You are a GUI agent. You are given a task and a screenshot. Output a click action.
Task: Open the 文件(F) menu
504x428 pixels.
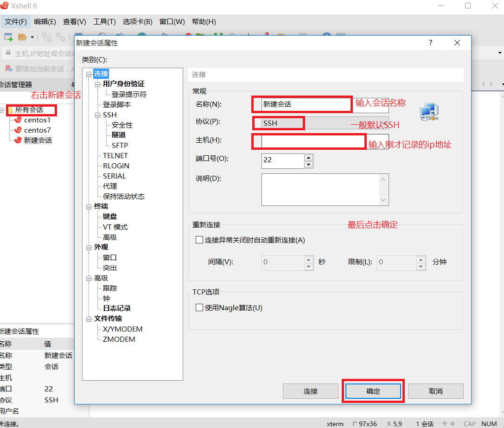(15, 21)
